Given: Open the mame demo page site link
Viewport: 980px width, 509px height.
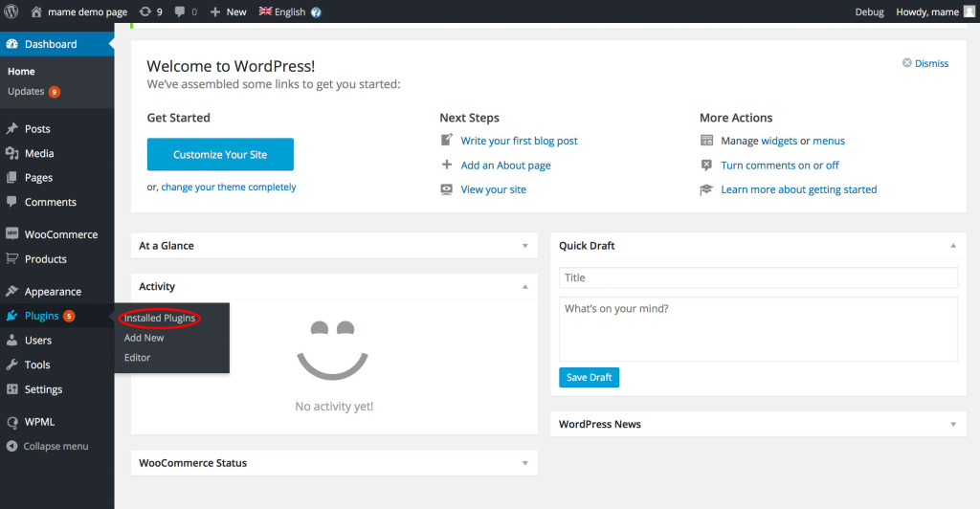Looking at the screenshot, I should click(x=78, y=11).
